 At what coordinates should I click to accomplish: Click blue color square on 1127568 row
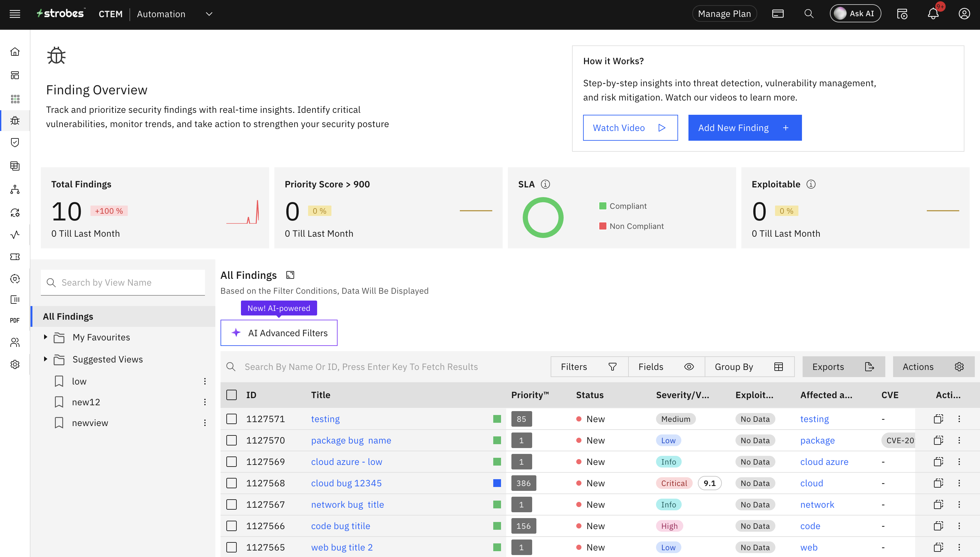(x=497, y=483)
